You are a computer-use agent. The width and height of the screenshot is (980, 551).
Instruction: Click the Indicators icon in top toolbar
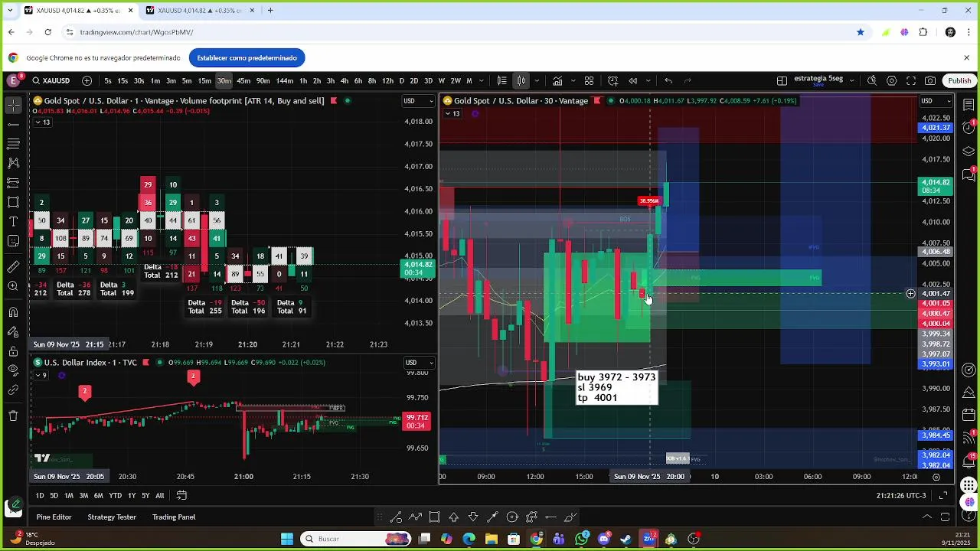coord(557,80)
